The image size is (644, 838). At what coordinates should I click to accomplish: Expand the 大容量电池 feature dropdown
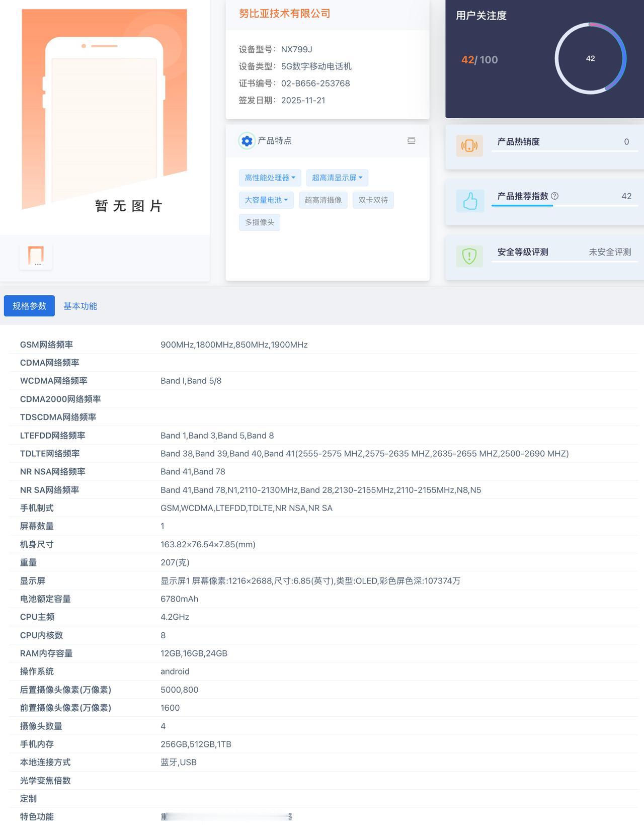266,200
